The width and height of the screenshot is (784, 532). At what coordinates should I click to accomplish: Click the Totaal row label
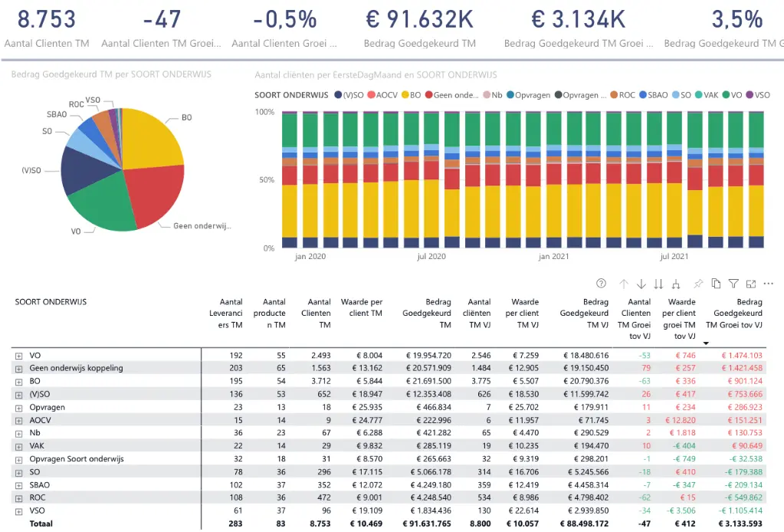[41, 524]
